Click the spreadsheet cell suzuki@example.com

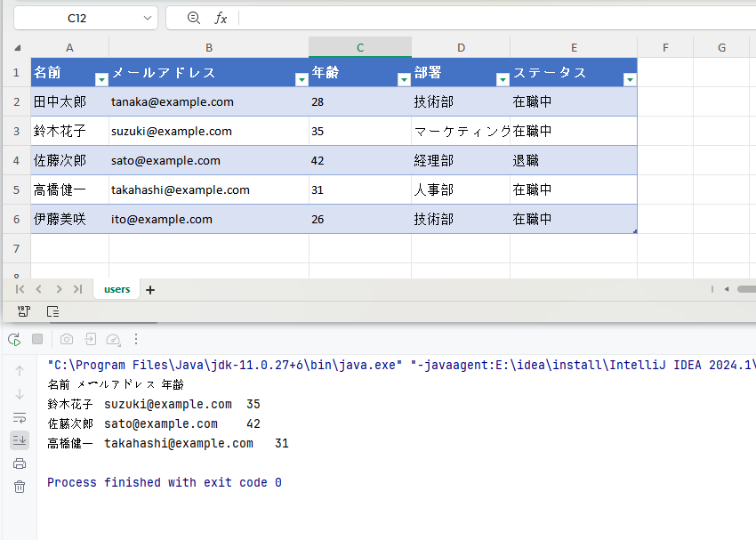pos(209,131)
